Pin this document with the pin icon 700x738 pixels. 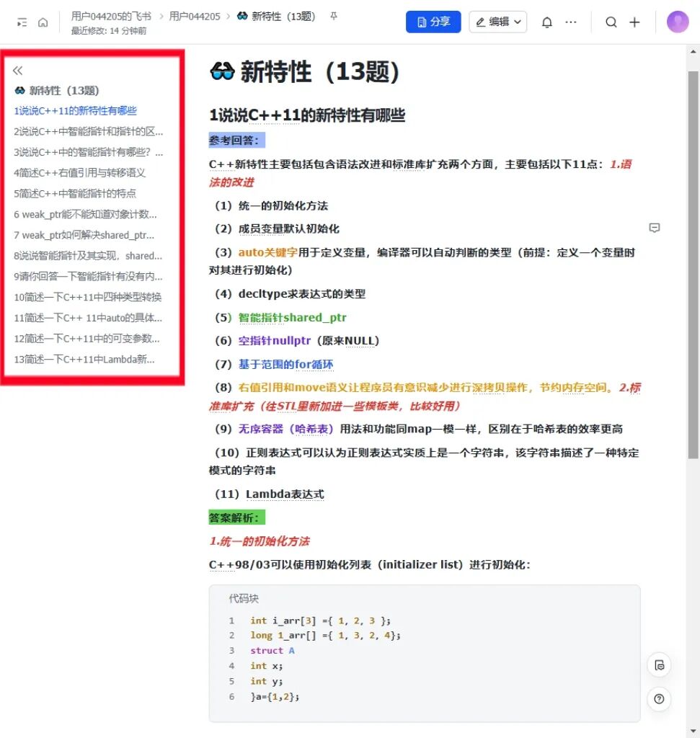click(x=334, y=17)
